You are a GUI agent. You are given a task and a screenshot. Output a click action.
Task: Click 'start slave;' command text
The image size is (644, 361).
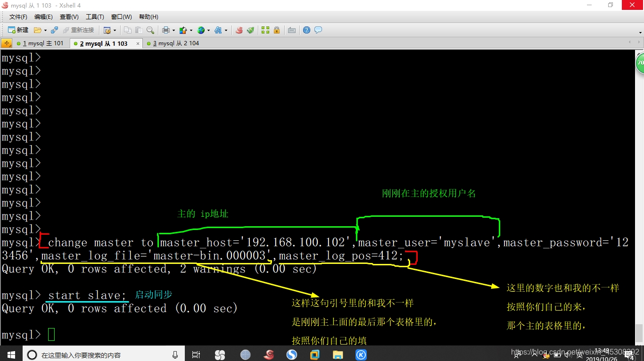coord(87,295)
